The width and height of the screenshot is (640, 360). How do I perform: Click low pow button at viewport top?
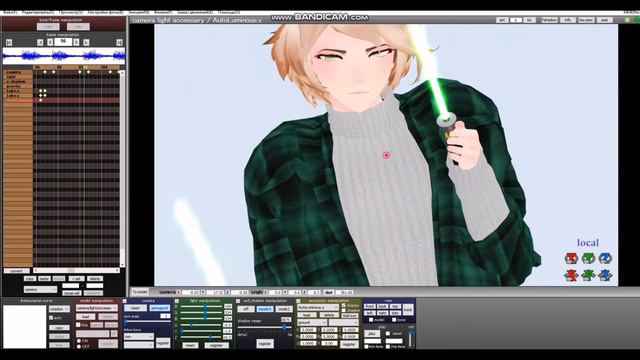coord(586,20)
